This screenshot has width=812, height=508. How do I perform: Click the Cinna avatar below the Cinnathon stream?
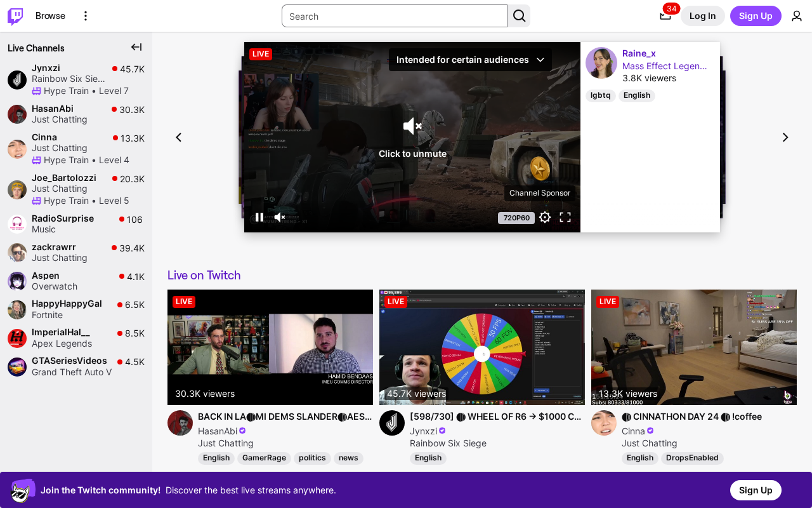tap(604, 423)
